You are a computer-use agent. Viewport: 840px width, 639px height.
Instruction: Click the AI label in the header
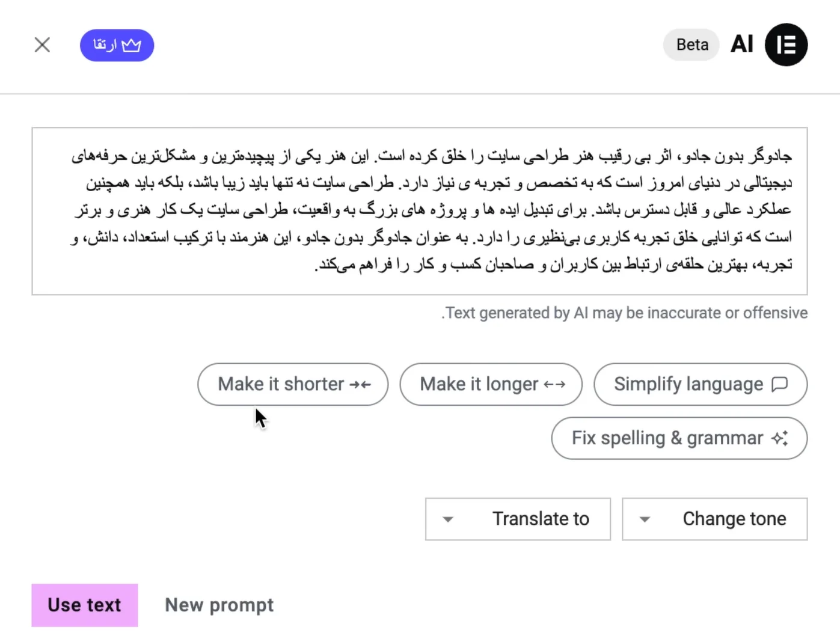point(741,44)
